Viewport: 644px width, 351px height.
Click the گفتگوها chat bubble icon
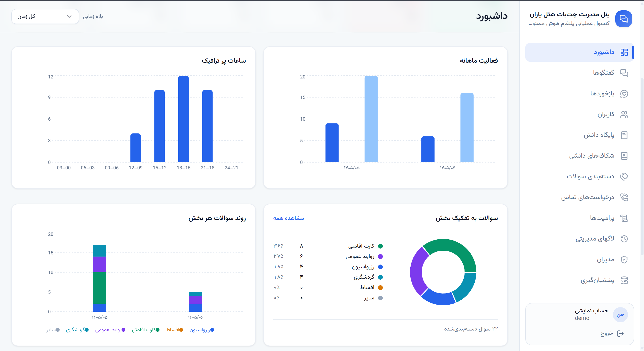[624, 73]
